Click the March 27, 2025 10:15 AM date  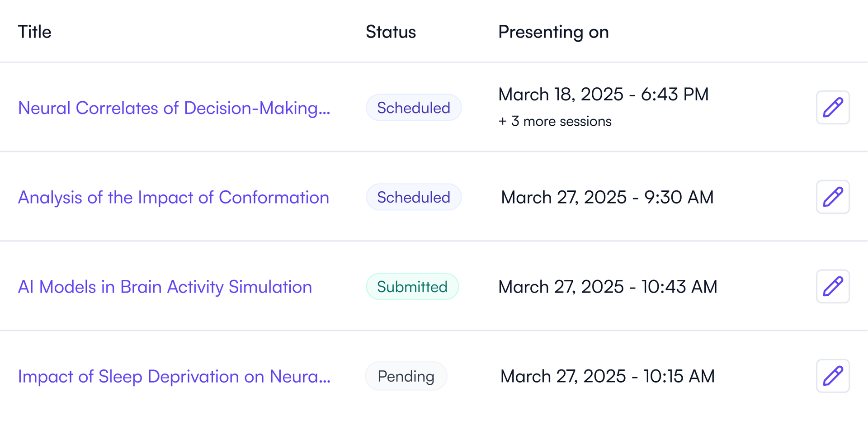pyautogui.click(x=607, y=377)
